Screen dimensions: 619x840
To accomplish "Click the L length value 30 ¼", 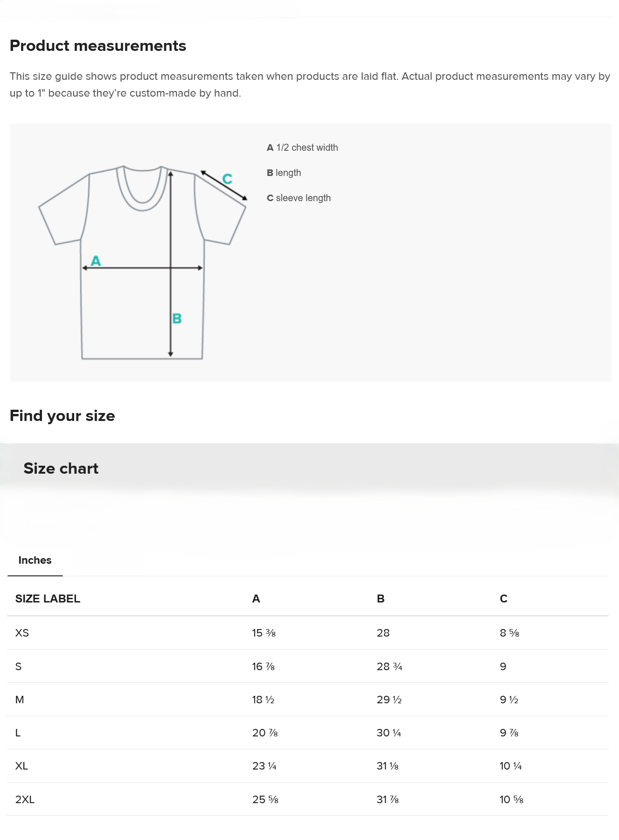I will (x=389, y=733).
